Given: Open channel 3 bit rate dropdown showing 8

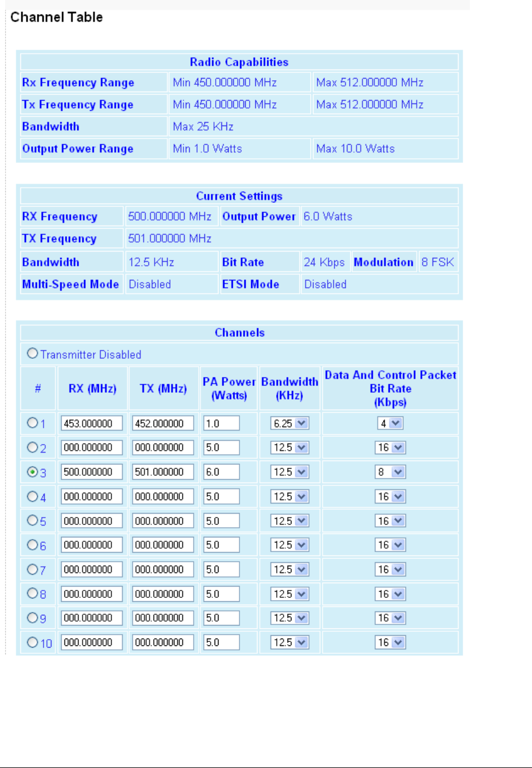Looking at the screenshot, I should coord(390,472).
